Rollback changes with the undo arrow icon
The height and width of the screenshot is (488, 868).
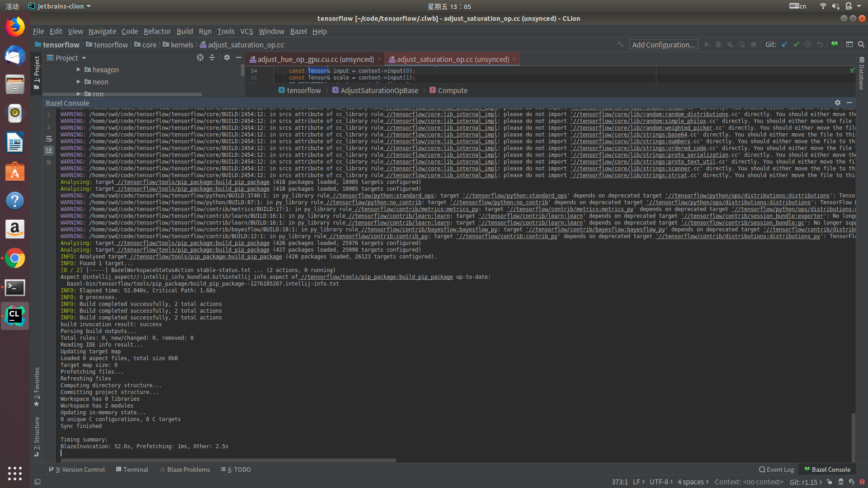(820, 45)
